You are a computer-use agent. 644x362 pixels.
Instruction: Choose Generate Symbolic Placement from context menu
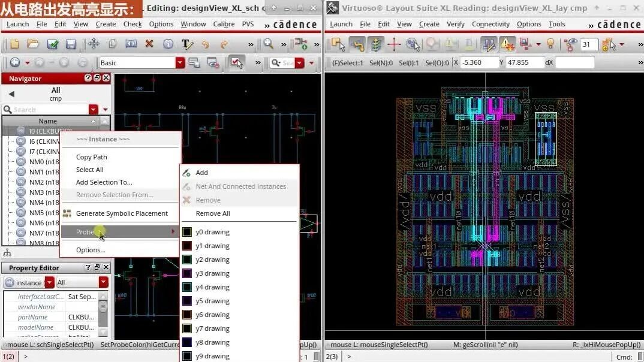[121, 213]
